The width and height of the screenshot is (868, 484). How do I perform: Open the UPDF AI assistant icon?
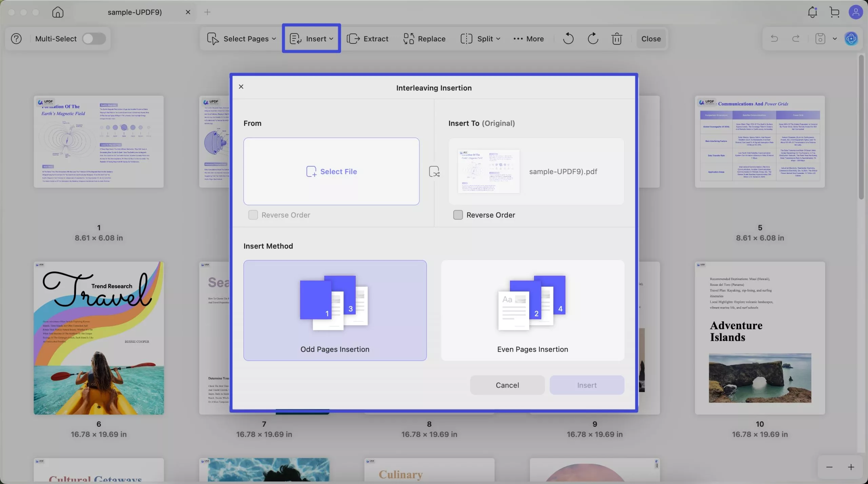tap(851, 39)
